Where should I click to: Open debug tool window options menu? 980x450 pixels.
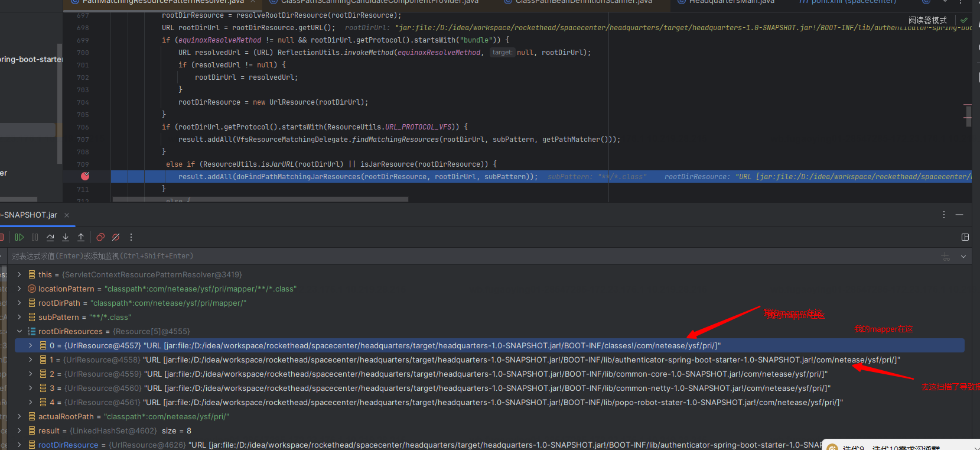click(944, 215)
